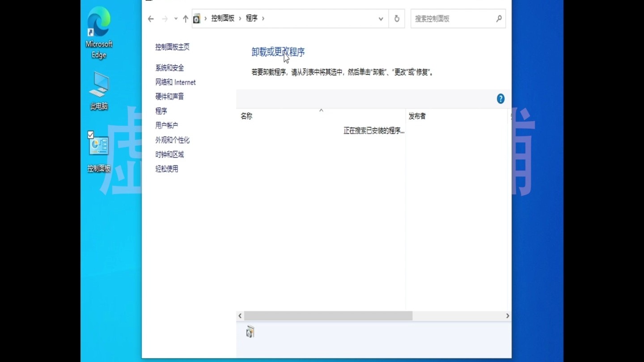644x362 pixels.
Task: Refresh the 程序 address bar view
Action: pos(397,19)
